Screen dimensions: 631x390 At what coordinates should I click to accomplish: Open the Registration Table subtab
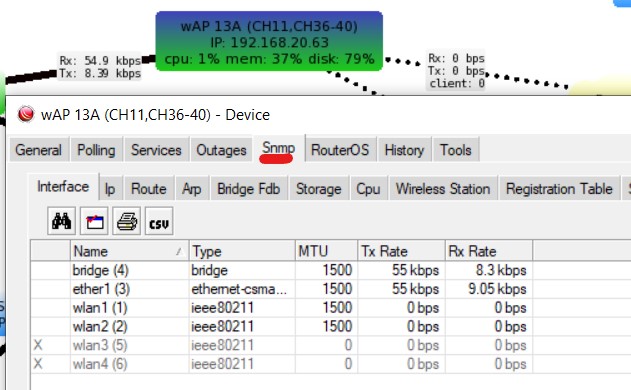(559, 188)
